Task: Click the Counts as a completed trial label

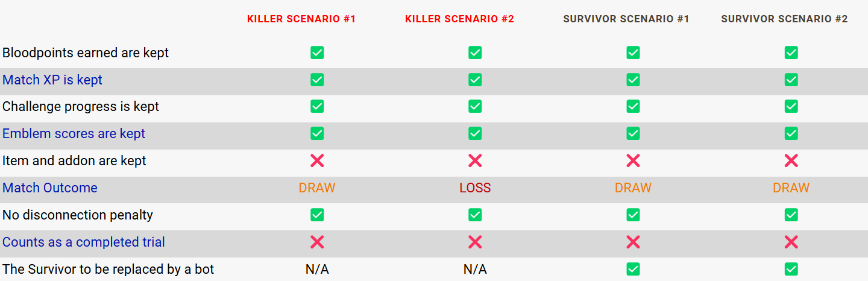Action: pos(84,242)
